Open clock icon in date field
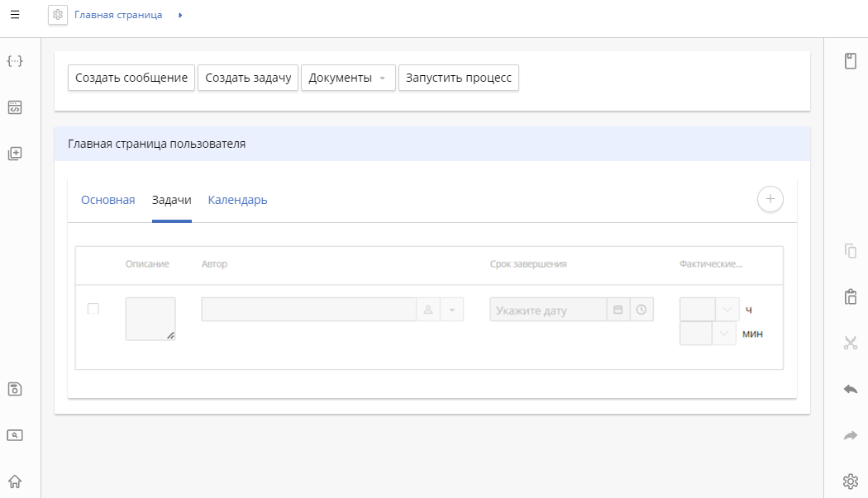The height and width of the screenshot is (498, 868). coord(641,310)
